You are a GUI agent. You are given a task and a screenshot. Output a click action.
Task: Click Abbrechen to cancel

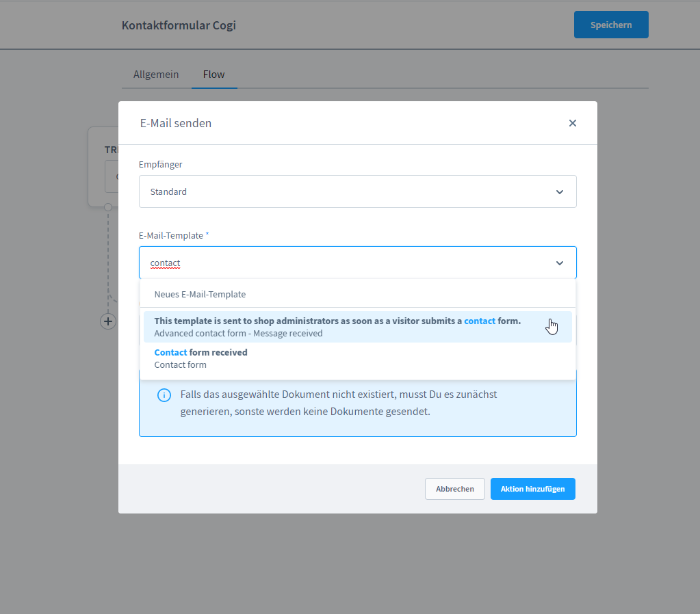click(x=454, y=489)
